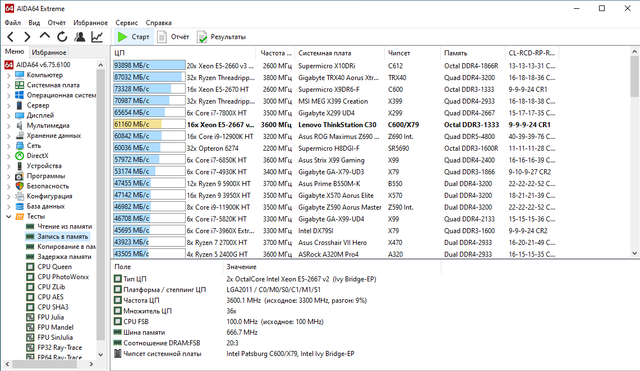Click the База данных icon
The height and width of the screenshot is (371, 640).
click(20, 206)
